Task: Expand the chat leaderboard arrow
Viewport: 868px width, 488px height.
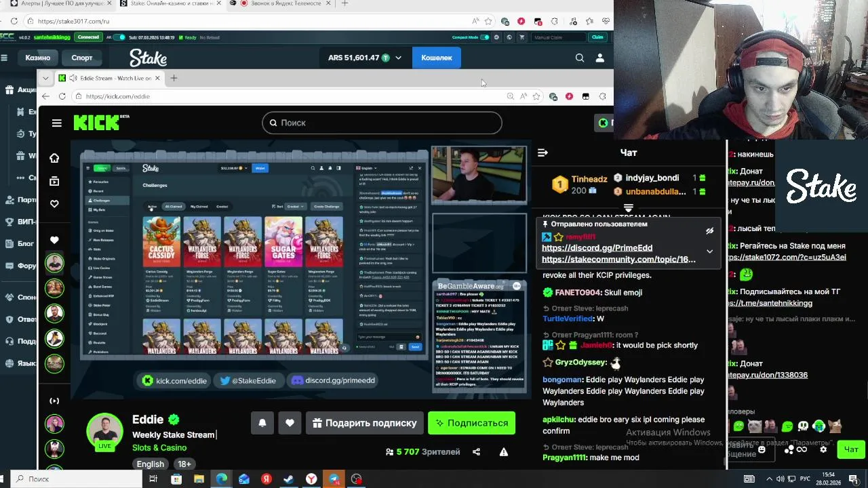Action: [628, 207]
